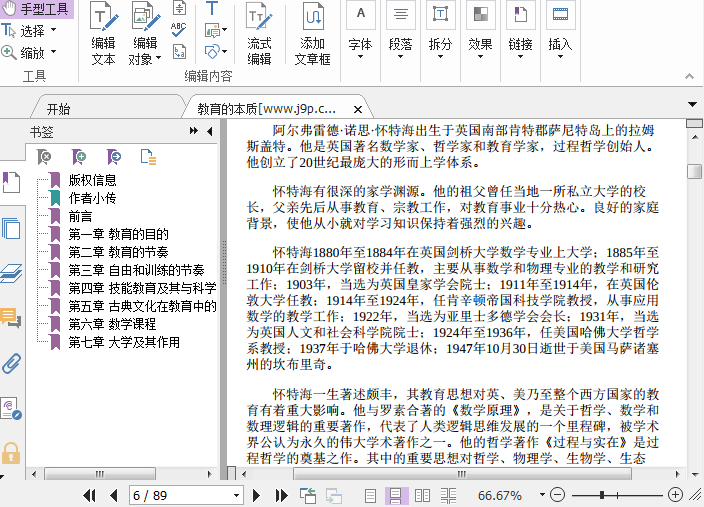
Task: Open the page thumbnails sidebar icon
Action: 11,228
